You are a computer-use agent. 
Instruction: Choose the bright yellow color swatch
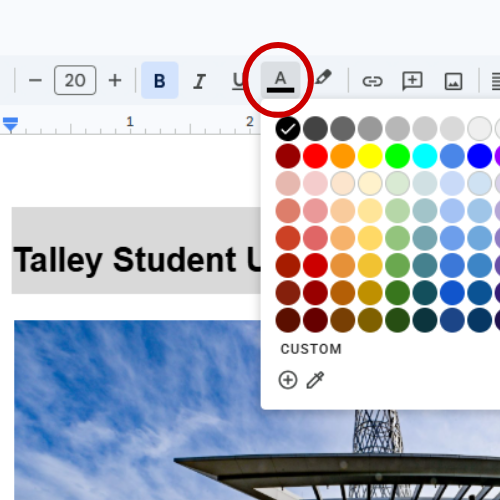tap(370, 156)
